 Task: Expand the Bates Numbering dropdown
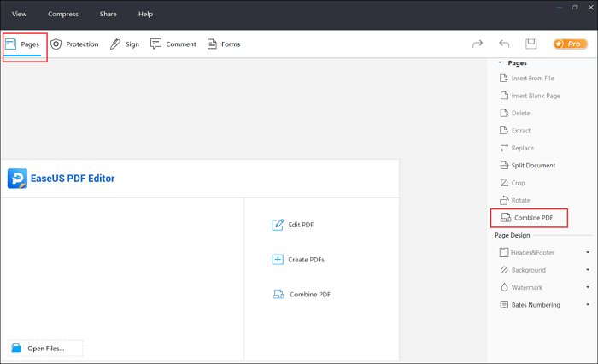588,305
